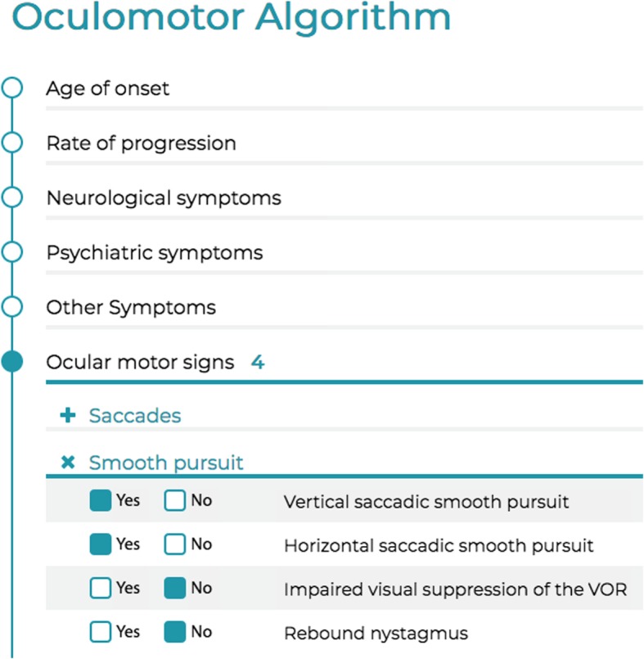Expand the Saccades section
The image size is (644, 659).
(x=133, y=415)
